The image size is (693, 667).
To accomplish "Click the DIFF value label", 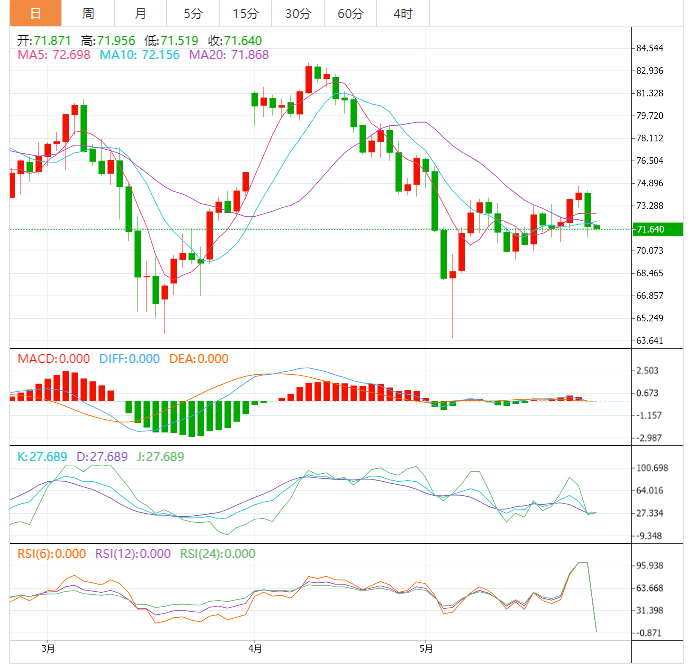I will [x=131, y=359].
